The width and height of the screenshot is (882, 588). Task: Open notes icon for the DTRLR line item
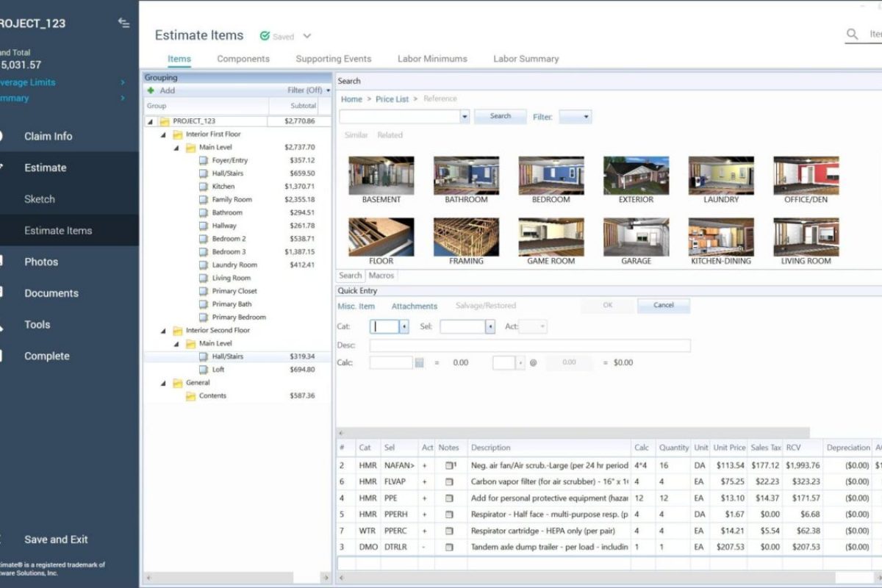click(449, 547)
